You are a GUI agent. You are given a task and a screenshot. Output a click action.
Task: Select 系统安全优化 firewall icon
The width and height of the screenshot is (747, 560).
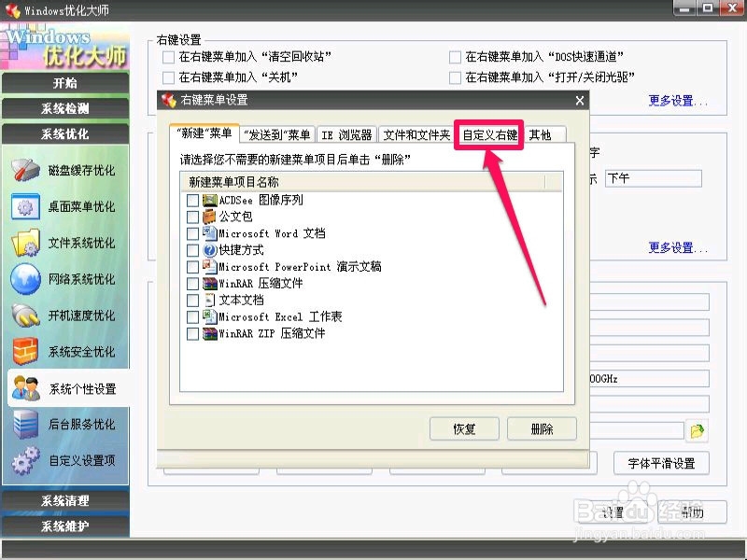[26, 352]
